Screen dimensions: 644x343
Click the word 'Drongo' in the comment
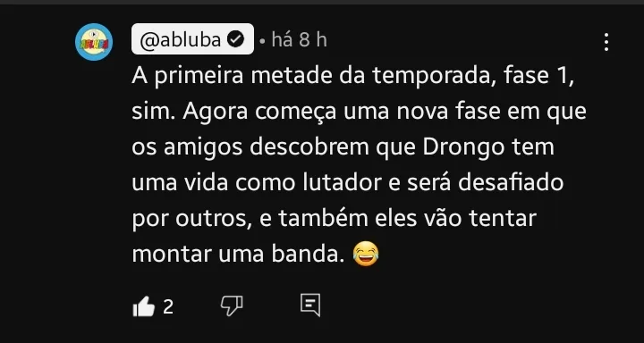click(463, 147)
